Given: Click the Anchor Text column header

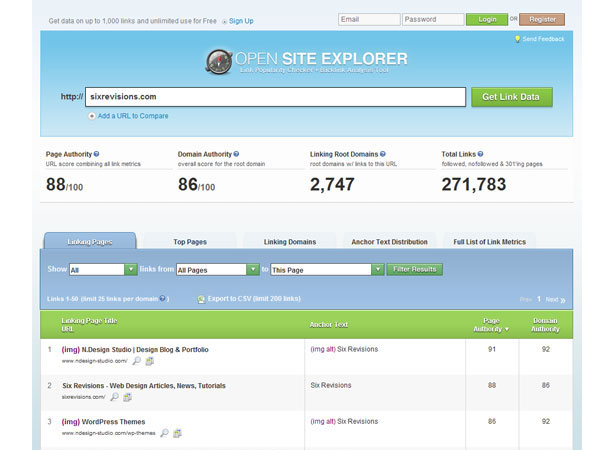Looking at the screenshot, I should [329, 325].
